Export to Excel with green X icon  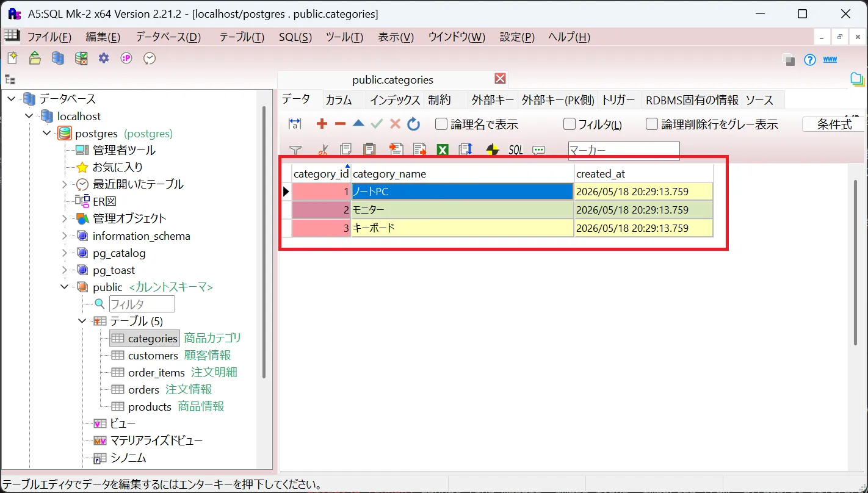pyautogui.click(x=443, y=149)
